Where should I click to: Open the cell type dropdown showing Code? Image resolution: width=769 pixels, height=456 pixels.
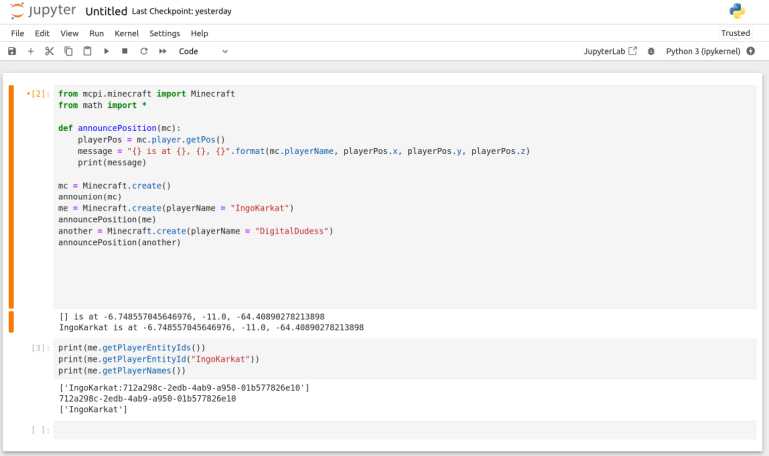[203, 51]
